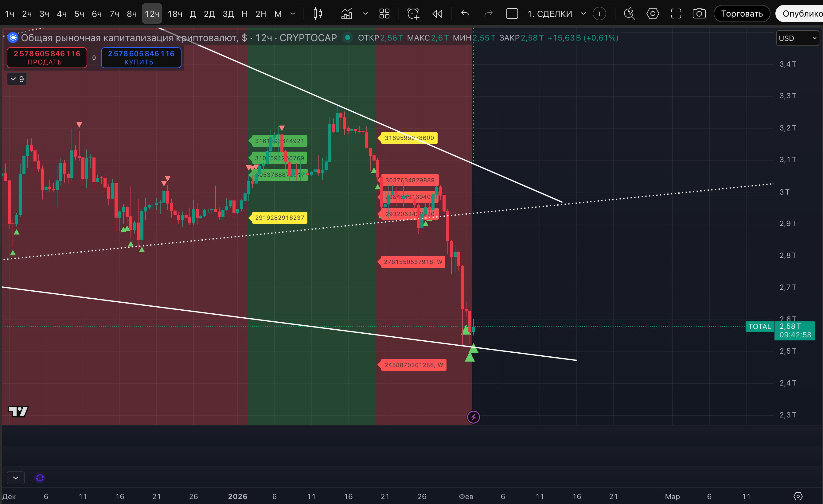Open chart settings hexagon icon
The image size is (823, 504).
point(653,14)
